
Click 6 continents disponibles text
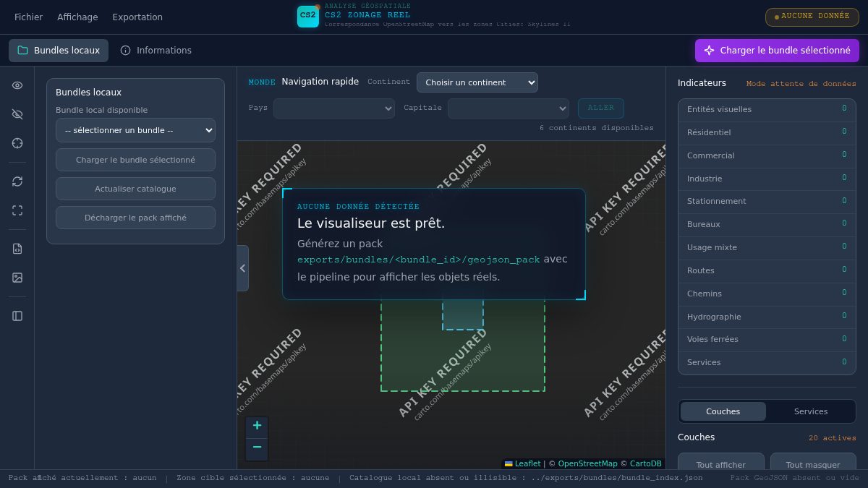596,128
